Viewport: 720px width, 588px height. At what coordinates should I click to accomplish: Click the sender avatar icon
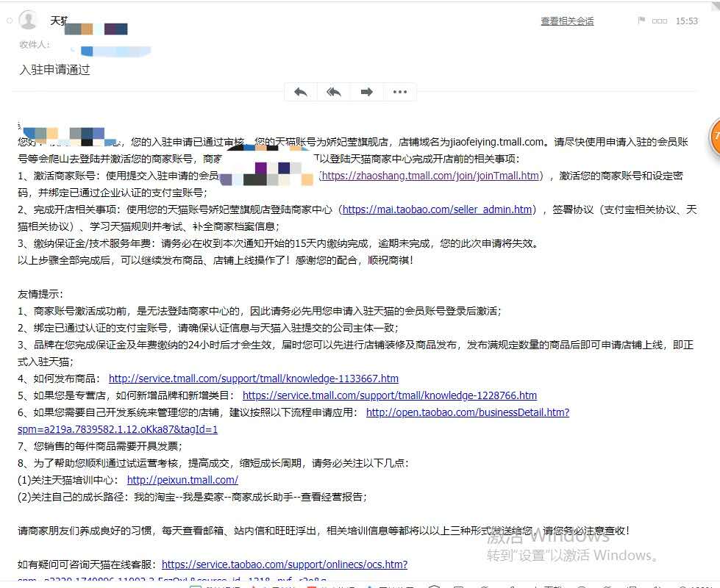29,21
